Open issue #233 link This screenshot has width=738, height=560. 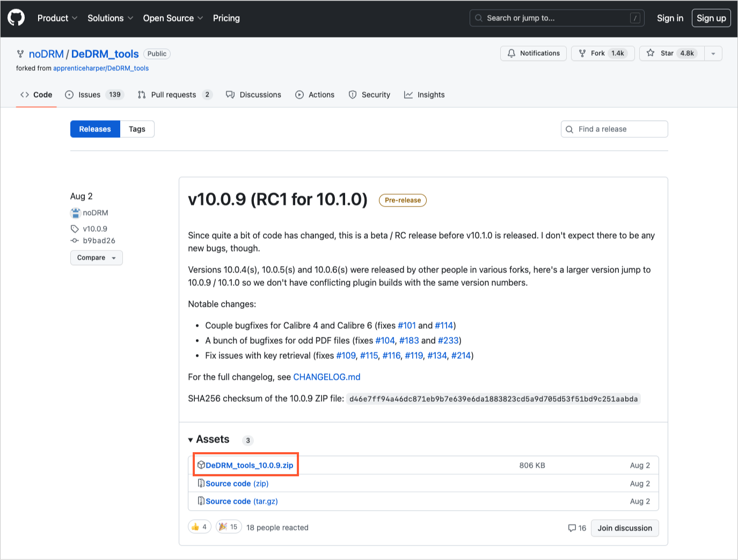click(x=448, y=341)
